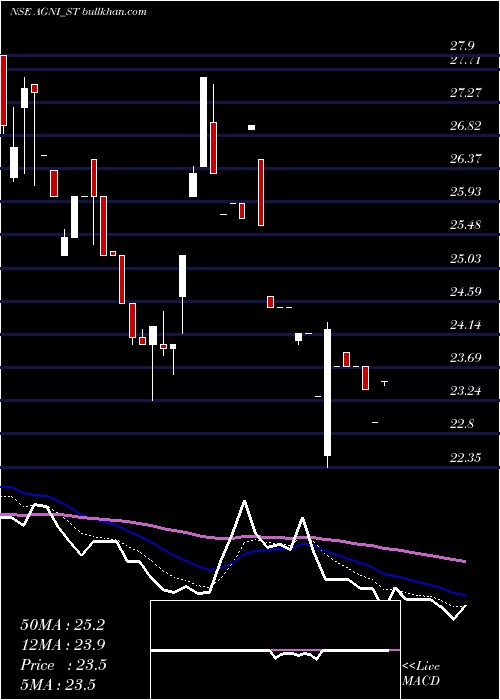This screenshot has height=700, width=500.
Task: Select the 23.69 price axis label
Action: click(466, 358)
